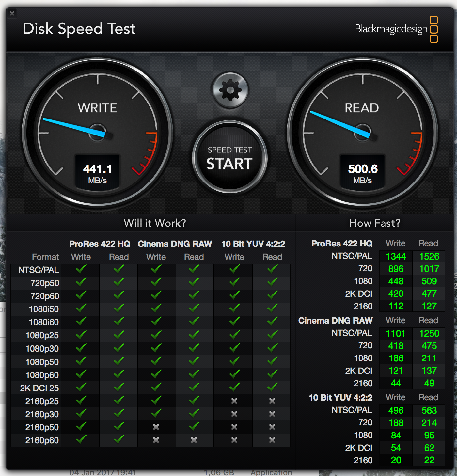Click the Blackmagicdesign logo

point(396,29)
